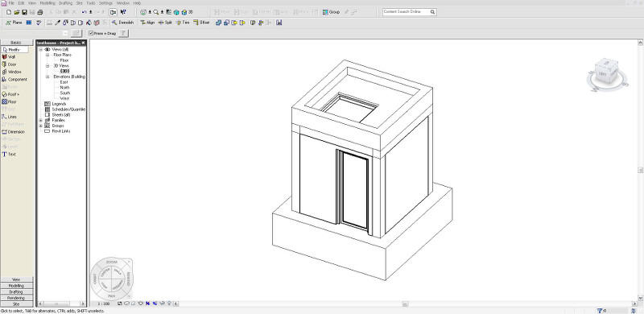Click ZOOM on the navigation wheel
Image resolution: width=644 pixels, height=314 pixels.
pyautogui.click(x=112, y=262)
